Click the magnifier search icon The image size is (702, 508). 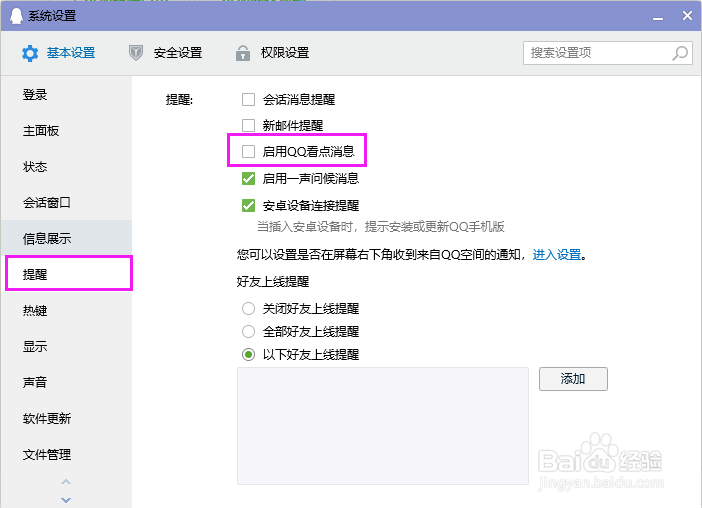coord(680,53)
